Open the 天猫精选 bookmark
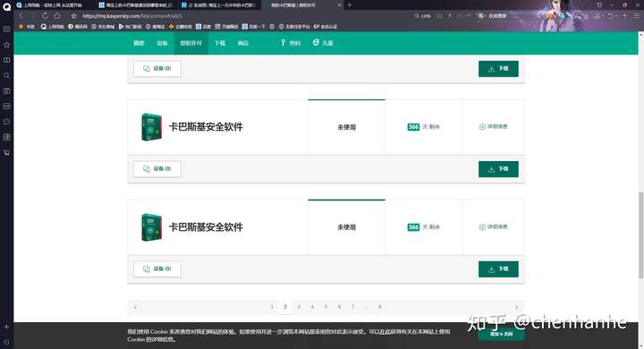Viewport: 644px width, 349px height. pyautogui.click(x=226, y=26)
